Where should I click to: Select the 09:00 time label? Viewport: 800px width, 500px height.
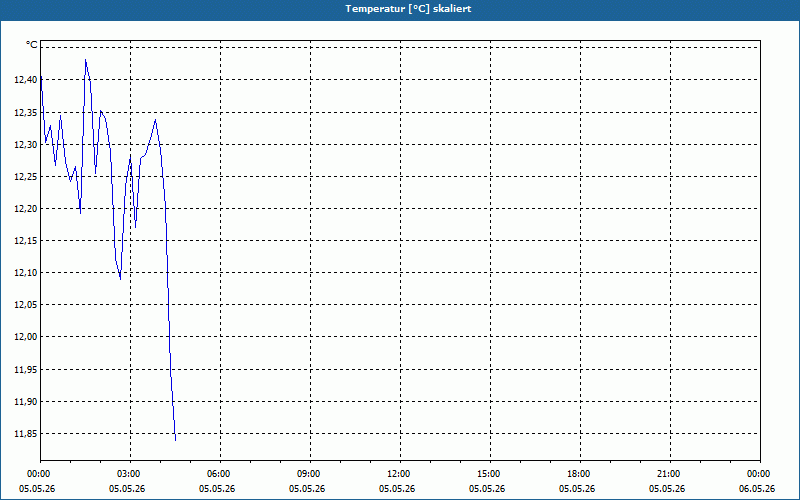(x=307, y=474)
